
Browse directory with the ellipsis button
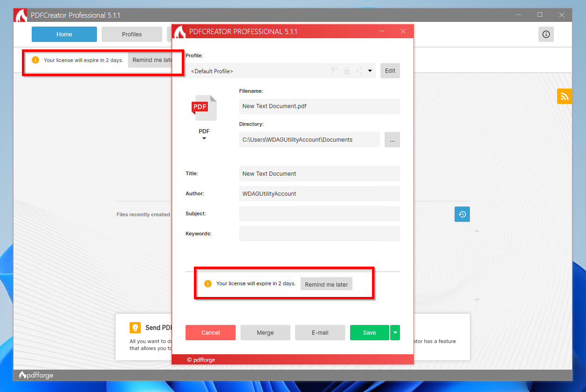(x=392, y=140)
